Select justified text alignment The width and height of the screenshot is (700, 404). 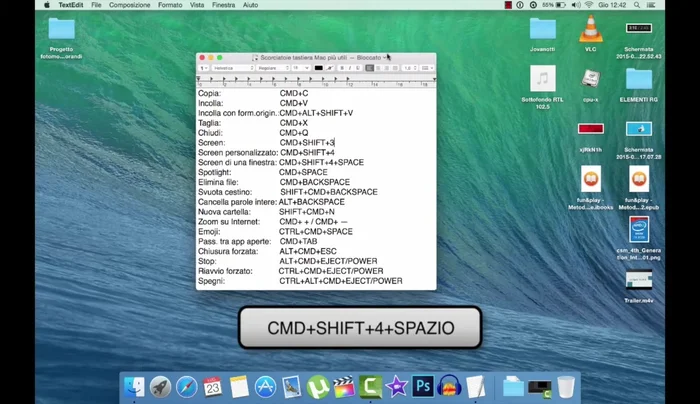pyautogui.click(x=395, y=68)
